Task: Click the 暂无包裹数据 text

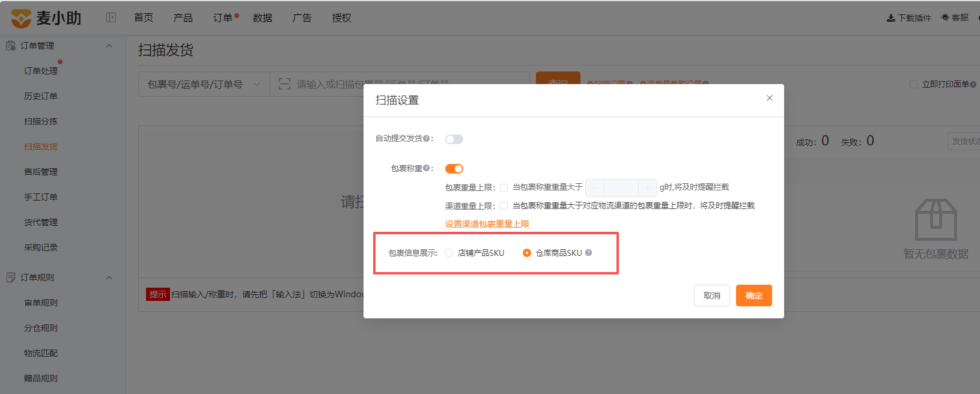Action: pos(936,254)
